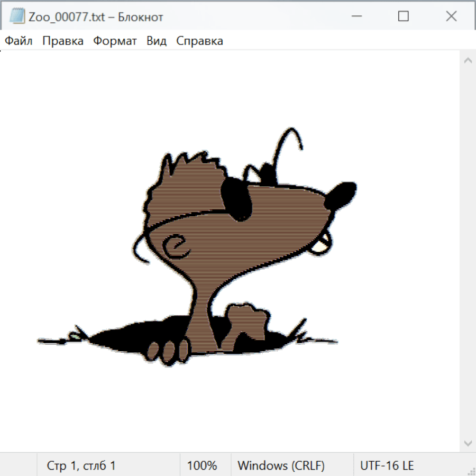476x476 pixels.
Task: Click the scrollbar down arrow
Action: pyautogui.click(x=468, y=442)
